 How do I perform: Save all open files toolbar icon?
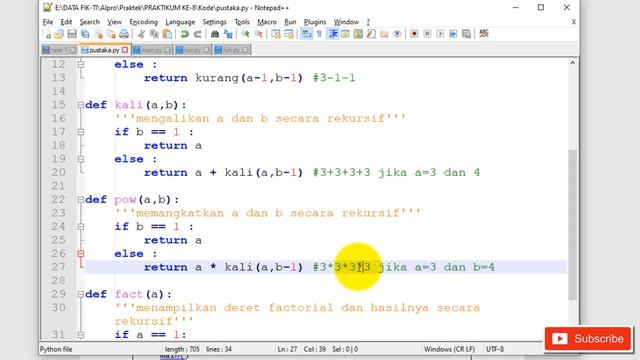85,34
